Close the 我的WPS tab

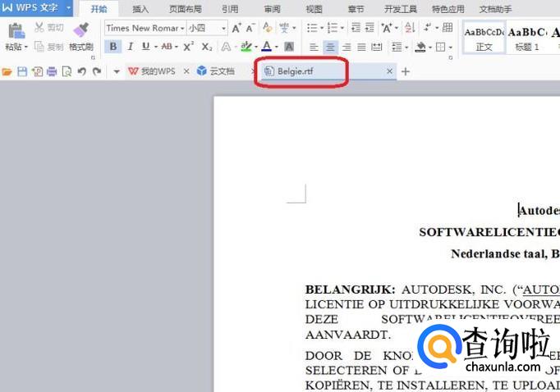click(x=186, y=71)
